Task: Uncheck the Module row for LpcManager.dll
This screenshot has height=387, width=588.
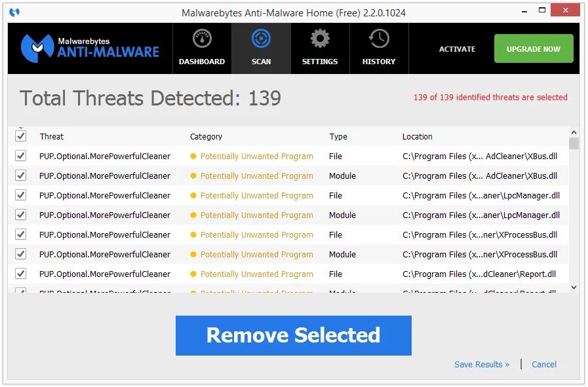Action: coord(20,215)
